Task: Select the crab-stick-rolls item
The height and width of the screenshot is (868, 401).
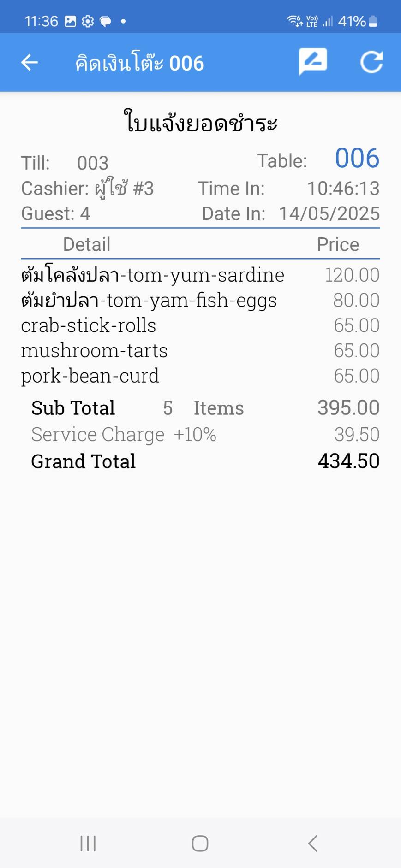Action: [x=89, y=325]
